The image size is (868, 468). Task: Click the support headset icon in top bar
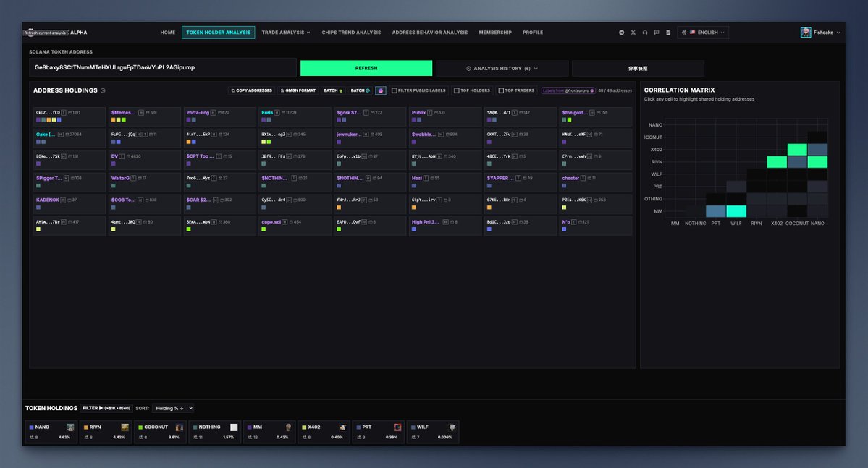[x=644, y=32]
